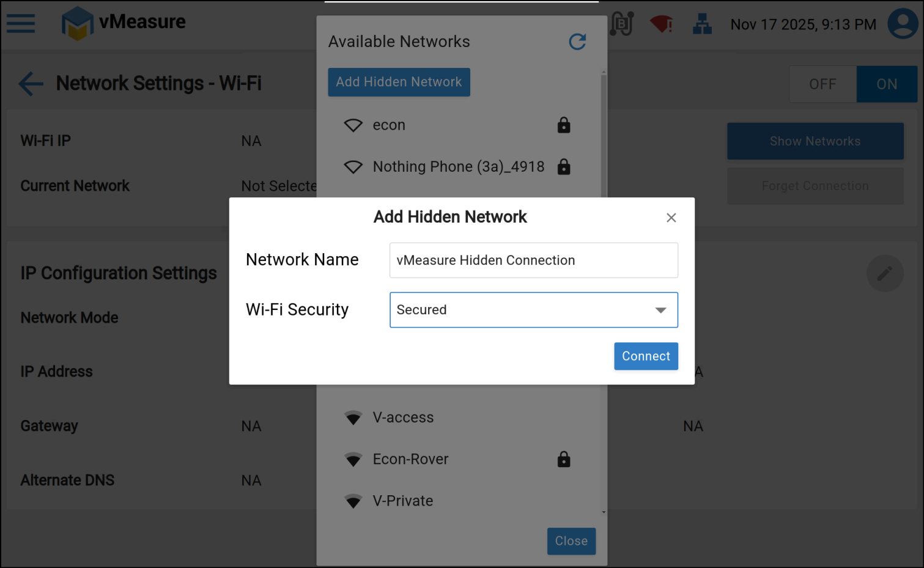Click the red Wi-Fi warning icon
The width and height of the screenshot is (924, 568).
(x=661, y=24)
